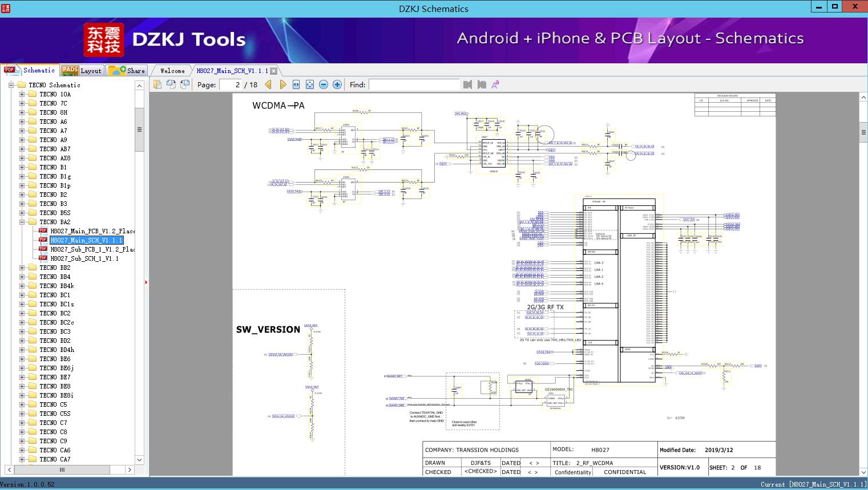Click the tree panel horizontal scrollbar thumb
Screen dimensions: 868x490
coord(63,469)
